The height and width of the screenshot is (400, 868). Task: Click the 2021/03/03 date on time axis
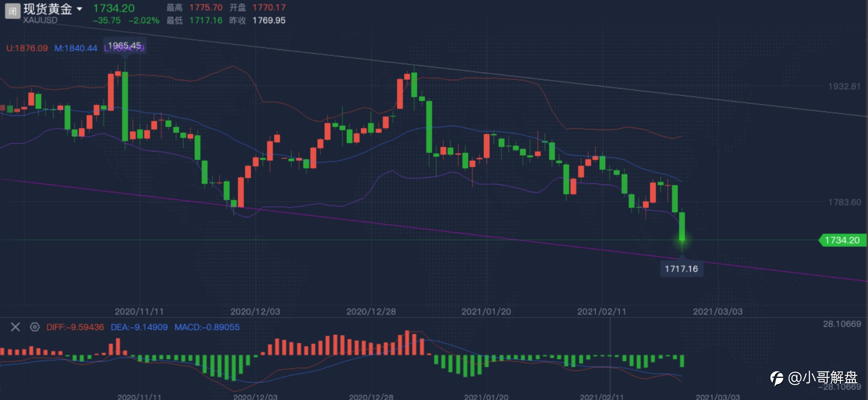718,311
